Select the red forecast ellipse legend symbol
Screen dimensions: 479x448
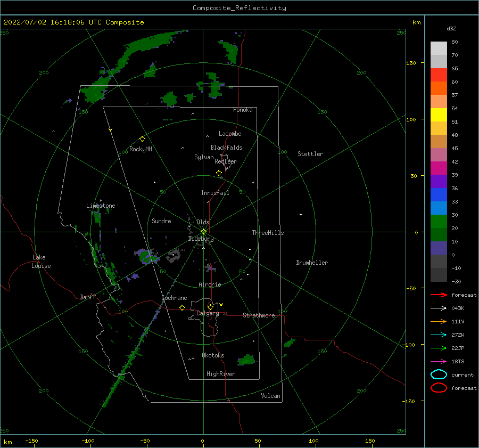click(439, 388)
